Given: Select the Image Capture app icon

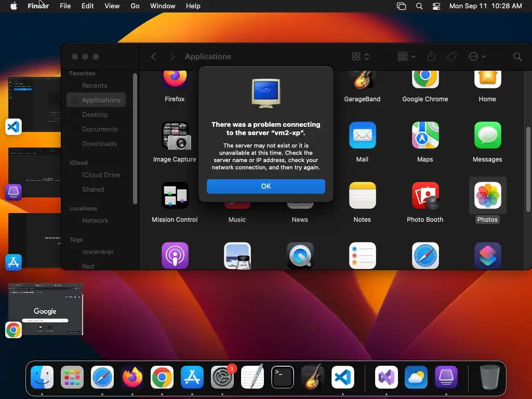Looking at the screenshot, I should coord(175,136).
